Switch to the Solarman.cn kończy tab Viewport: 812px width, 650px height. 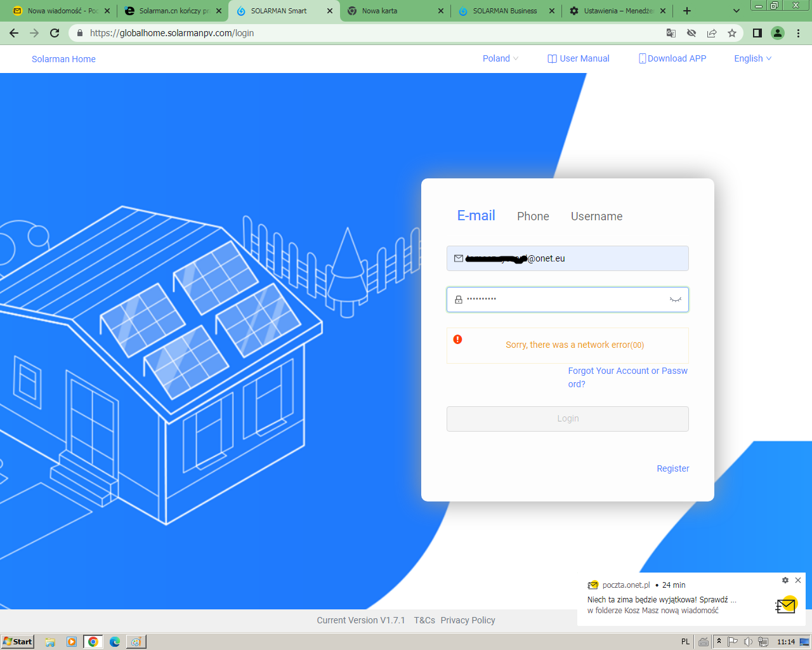point(173,11)
